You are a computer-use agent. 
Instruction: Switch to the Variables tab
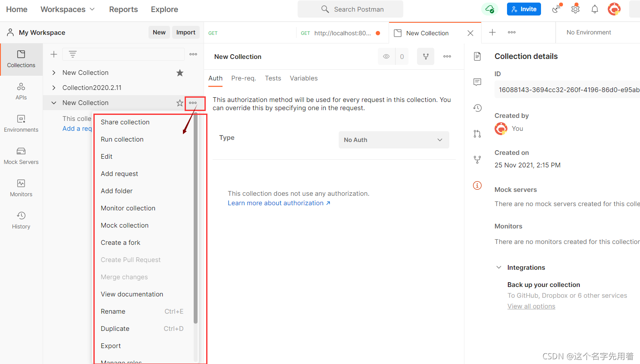pos(304,78)
